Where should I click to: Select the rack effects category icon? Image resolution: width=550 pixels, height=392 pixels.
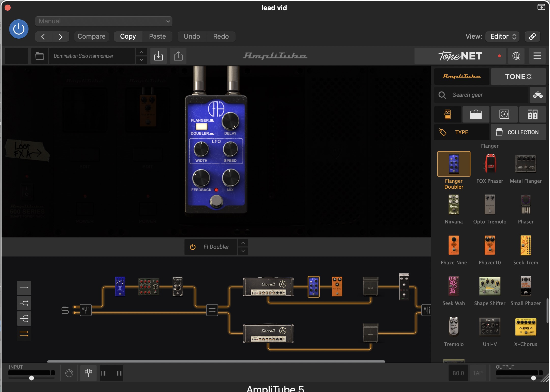[532, 114]
